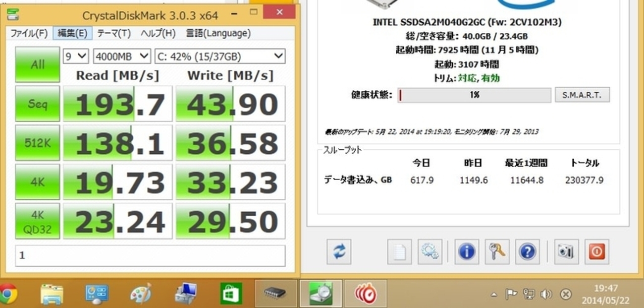Click the total data written value 230377.9
The width and height of the screenshot is (644, 308).
coord(584,180)
